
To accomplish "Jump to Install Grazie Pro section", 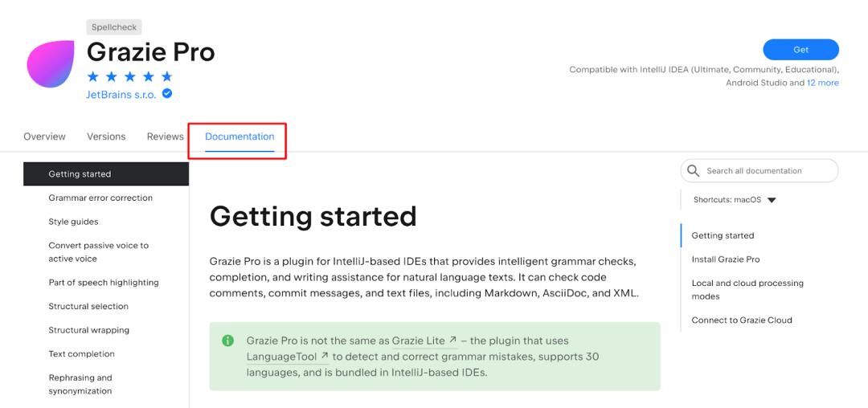I will click(726, 259).
